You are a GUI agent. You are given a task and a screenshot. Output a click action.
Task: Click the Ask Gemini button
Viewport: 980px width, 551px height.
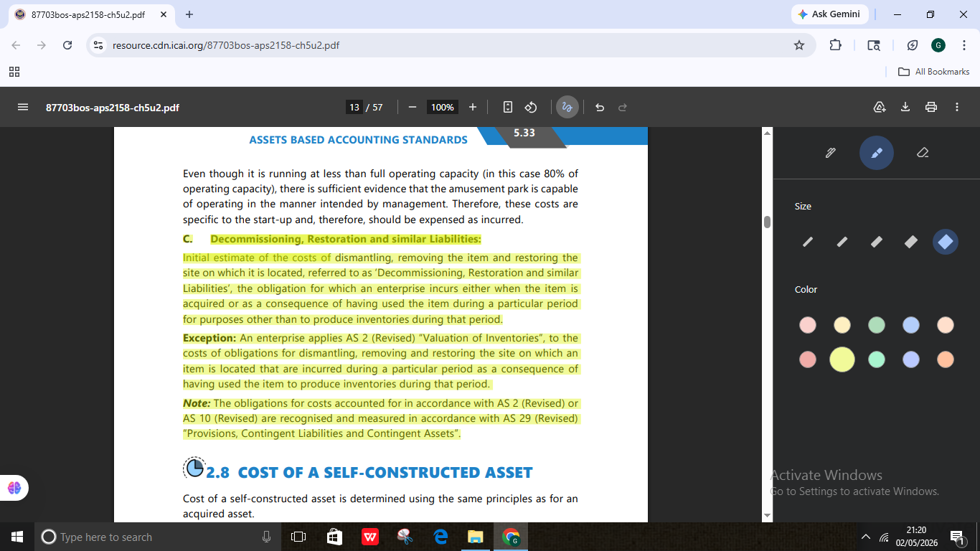(x=830, y=14)
